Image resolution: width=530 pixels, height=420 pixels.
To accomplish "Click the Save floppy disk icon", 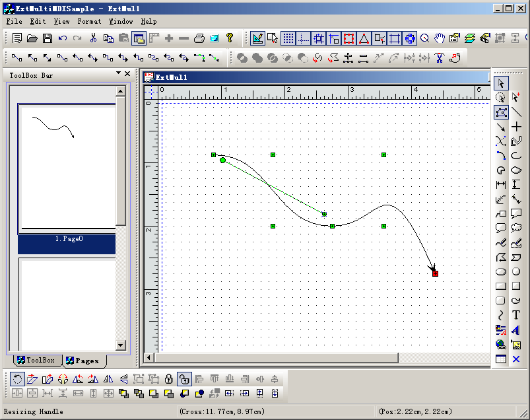I will pyautogui.click(x=48, y=38).
